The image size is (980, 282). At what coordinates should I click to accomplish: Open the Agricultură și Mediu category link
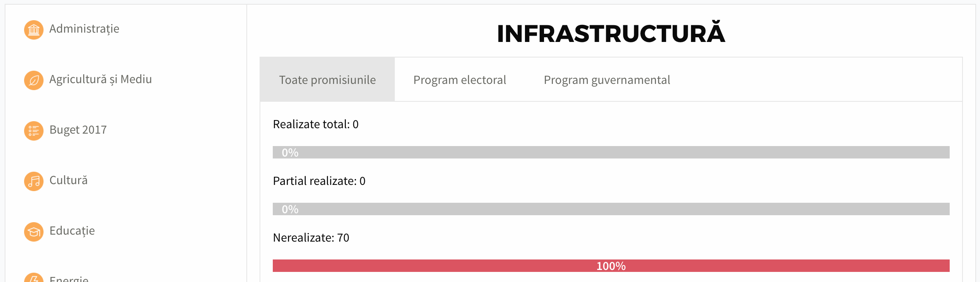point(101,80)
